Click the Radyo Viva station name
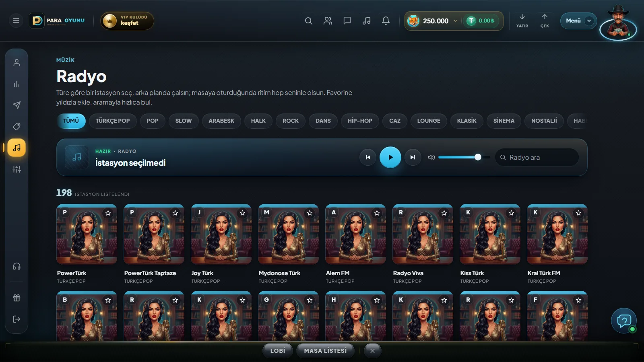Viewport: 644px width, 362px height. 408,273
